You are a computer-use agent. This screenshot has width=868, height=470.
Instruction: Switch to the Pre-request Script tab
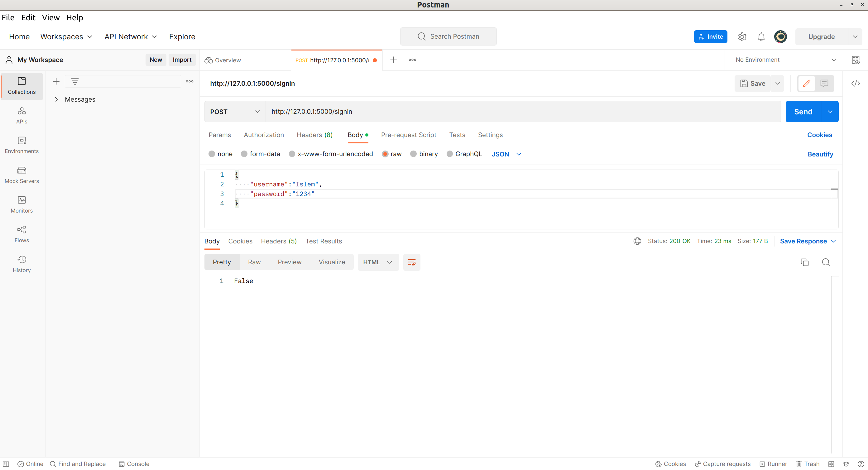(408, 135)
